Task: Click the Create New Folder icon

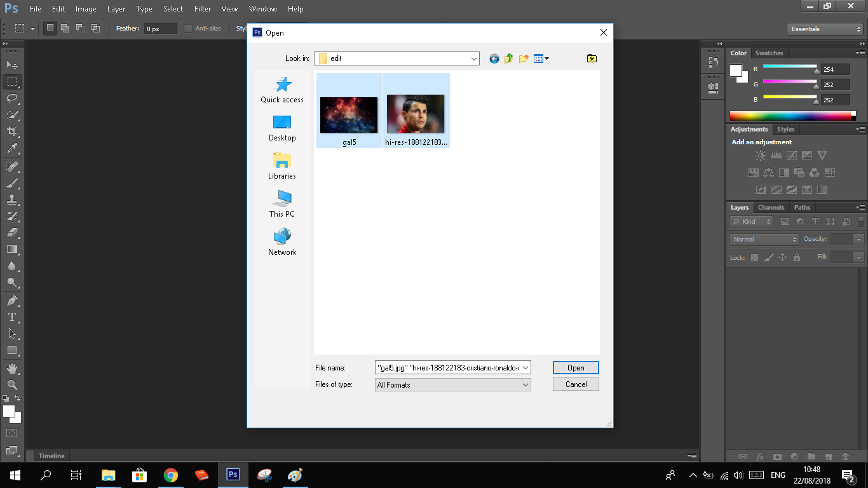Action: click(x=524, y=58)
